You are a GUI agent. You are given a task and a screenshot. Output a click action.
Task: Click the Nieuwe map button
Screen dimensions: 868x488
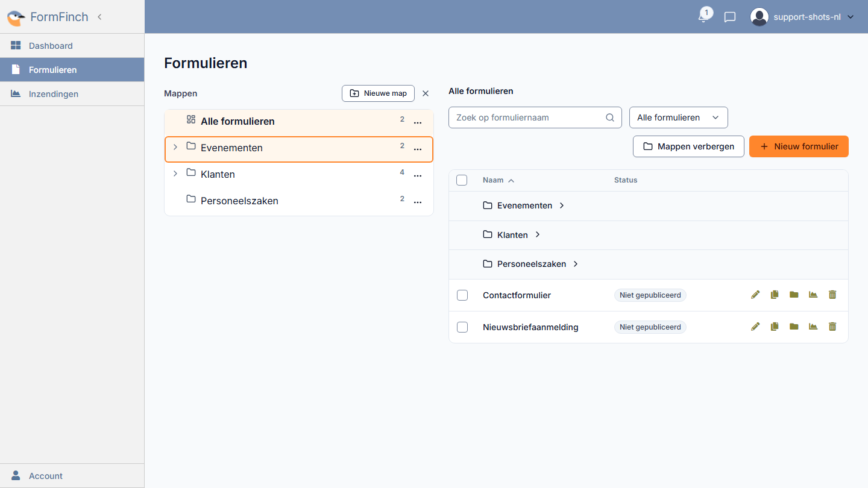click(x=379, y=93)
